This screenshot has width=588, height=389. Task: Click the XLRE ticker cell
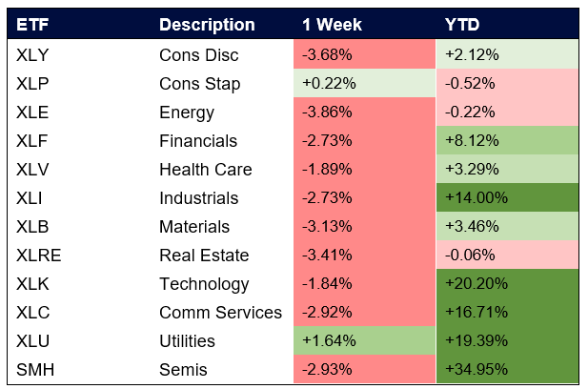[37, 255]
